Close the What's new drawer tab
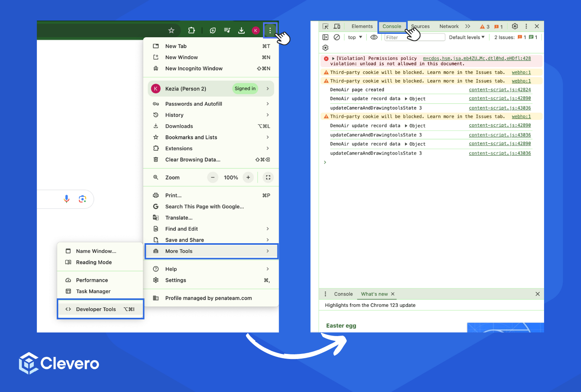 pyautogui.click(x=393, y=294)
